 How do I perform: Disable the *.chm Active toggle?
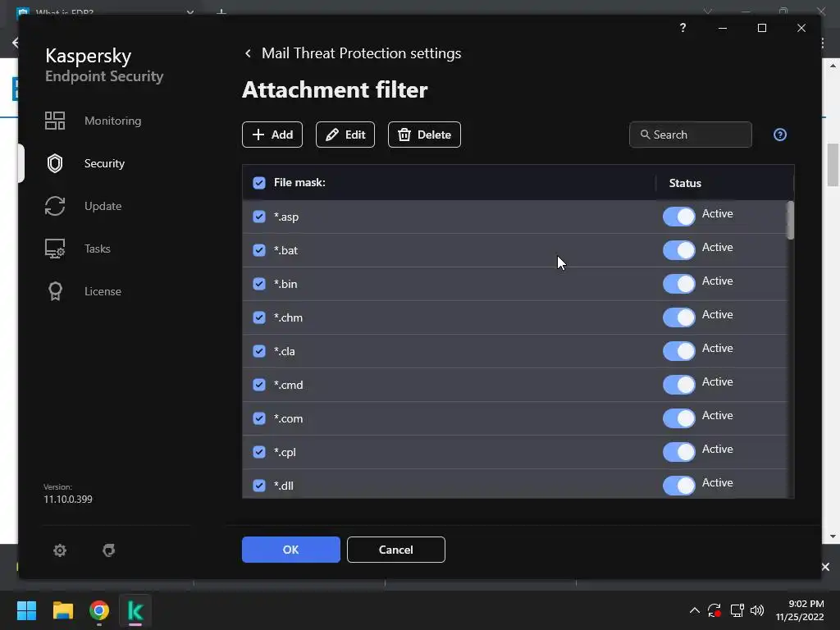click(x=678, y=317)
